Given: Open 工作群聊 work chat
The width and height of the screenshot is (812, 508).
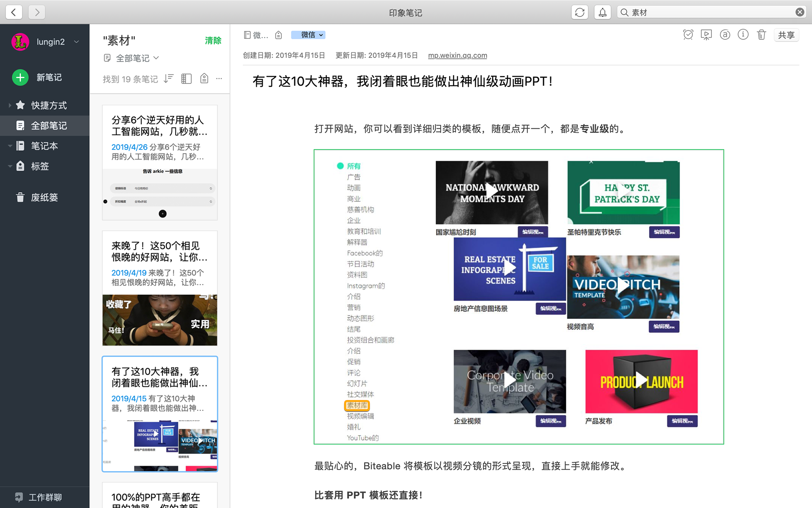Looking at the screenshot, I should [45, 497].
